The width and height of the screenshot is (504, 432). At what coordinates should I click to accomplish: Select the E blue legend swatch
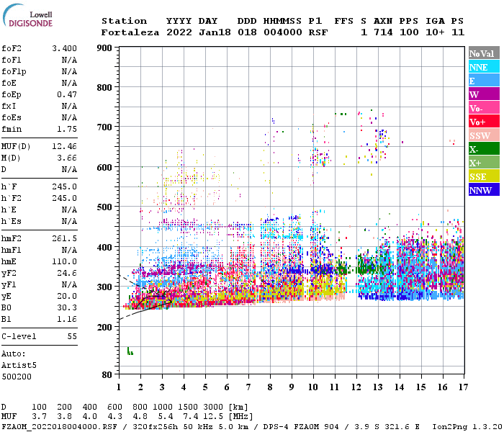(484, 81)
